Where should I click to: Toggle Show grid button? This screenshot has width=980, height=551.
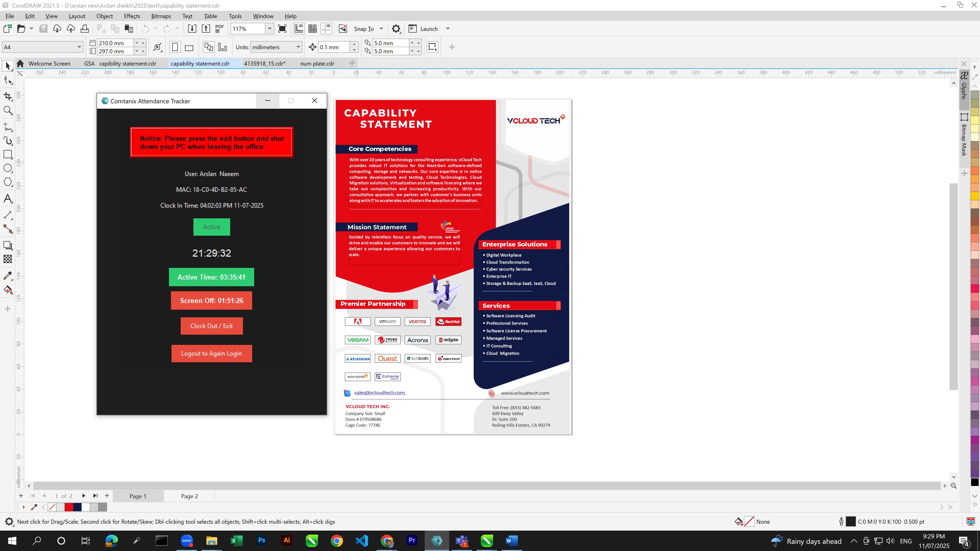click(313, 29)
